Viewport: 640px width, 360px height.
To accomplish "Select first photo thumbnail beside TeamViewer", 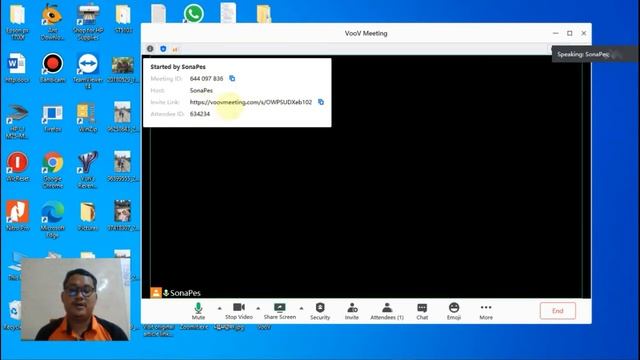I will click(122, 68).
